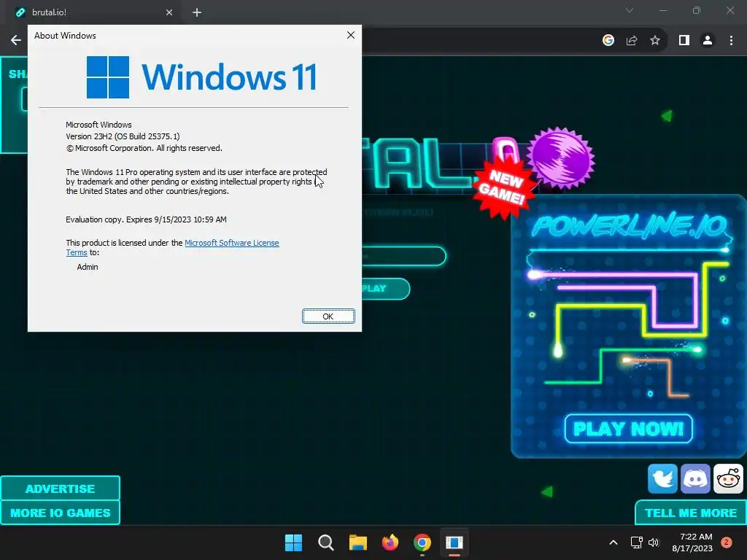Show hidden system tray icons
Image resolution: width=747 pixels, height=560 pixels.
(614, 542)
